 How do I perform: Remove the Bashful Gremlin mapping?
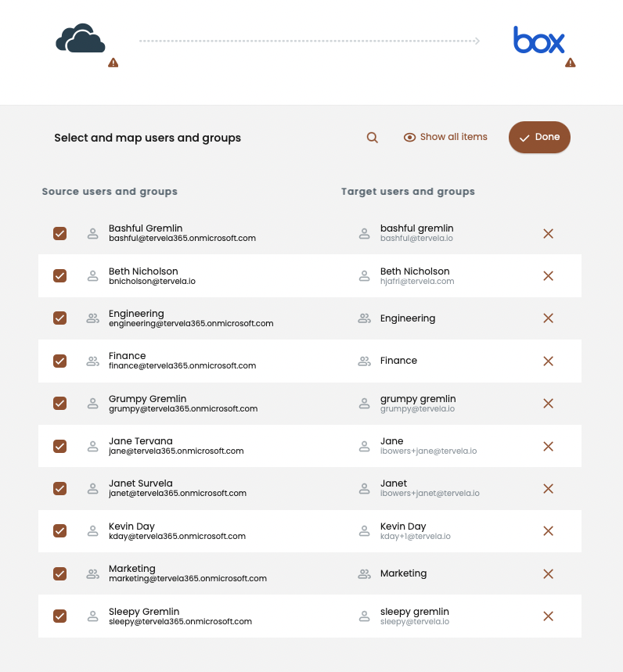pyautogui.click(x=548, y=233)
